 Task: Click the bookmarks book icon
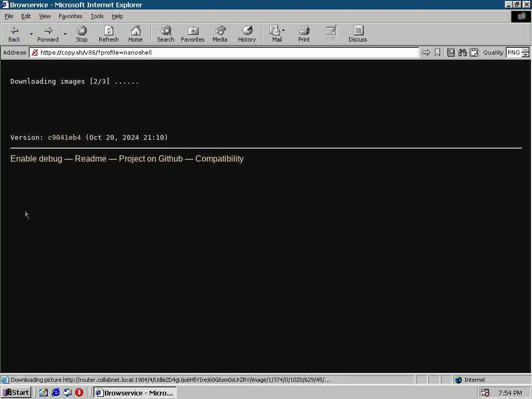pyautogui.click(x=450, y=52)
